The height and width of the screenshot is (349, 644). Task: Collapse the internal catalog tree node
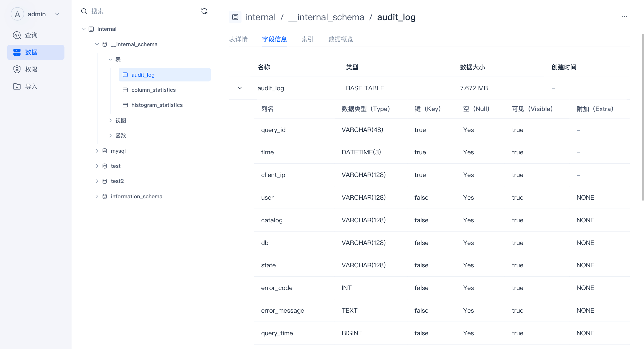(x=84, y=29)
